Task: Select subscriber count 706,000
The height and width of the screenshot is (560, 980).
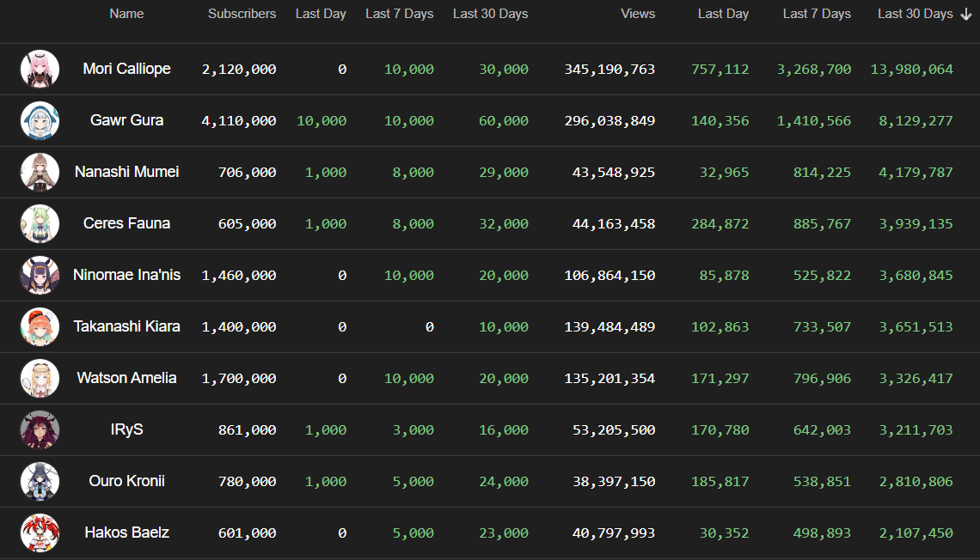Action: click(247, 173)
